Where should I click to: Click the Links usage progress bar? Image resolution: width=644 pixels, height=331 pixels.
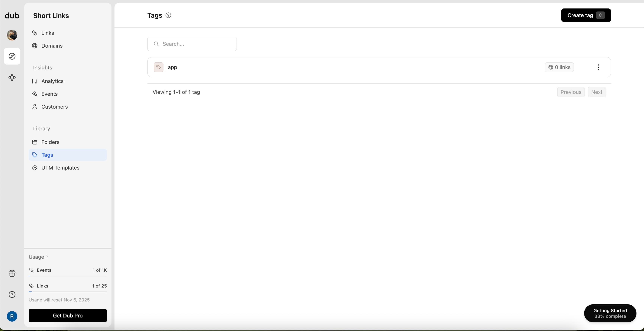[x=68, y=292]
